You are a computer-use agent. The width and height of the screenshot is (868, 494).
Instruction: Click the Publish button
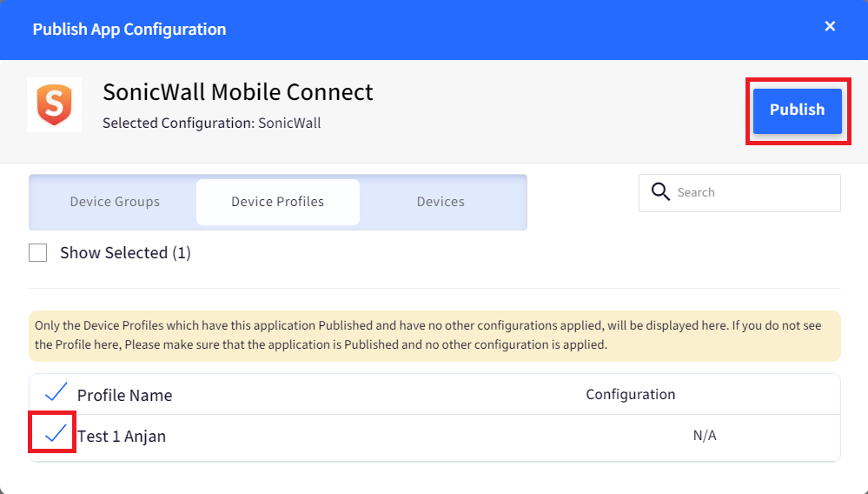(797, 110)
